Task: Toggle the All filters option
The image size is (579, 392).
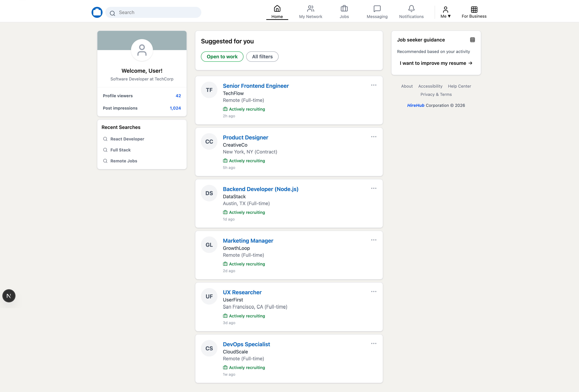Action: pos(262,57)
